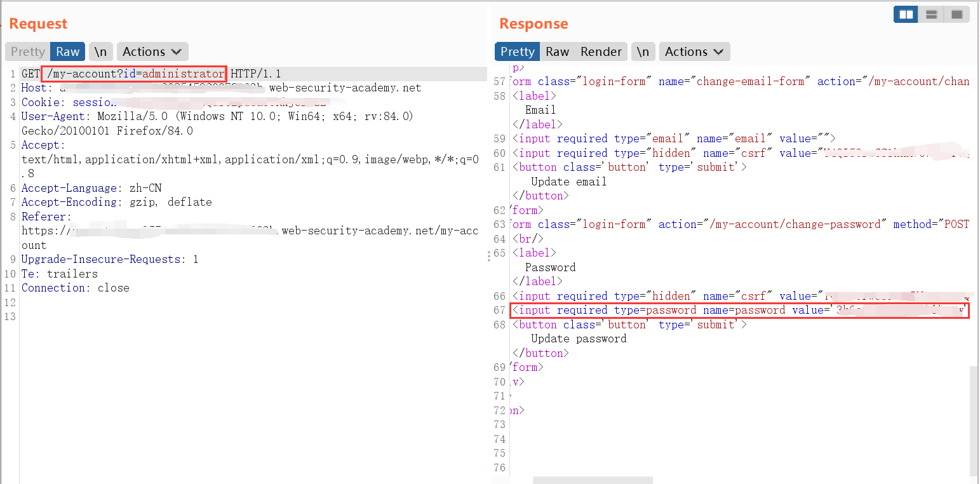Screen dimensions: 980x484
Task: Switch Request view to Pretty
Action: pos(28,51)
